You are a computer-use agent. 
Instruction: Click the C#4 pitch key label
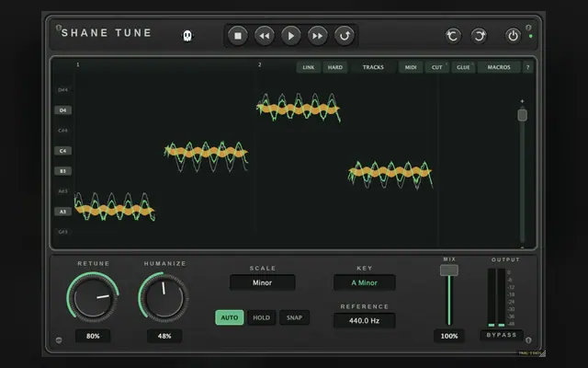63,131
